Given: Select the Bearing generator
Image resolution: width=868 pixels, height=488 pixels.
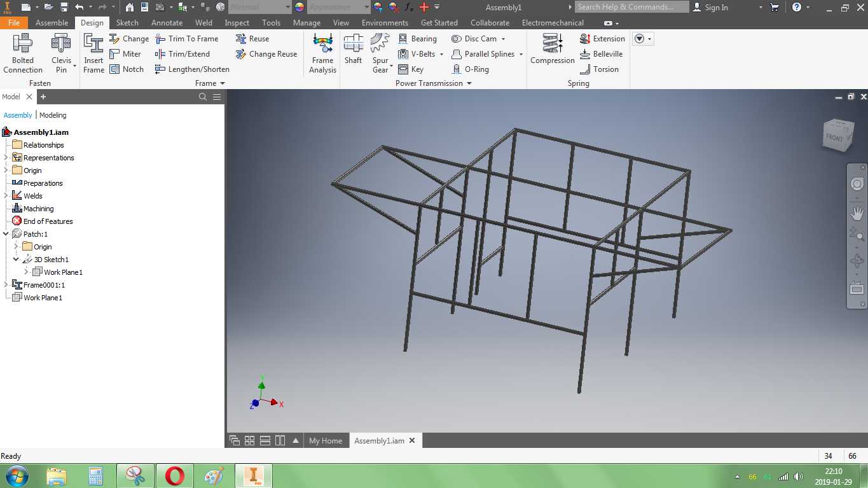Looking at the screenshot, I should click(x=417, y=39).
